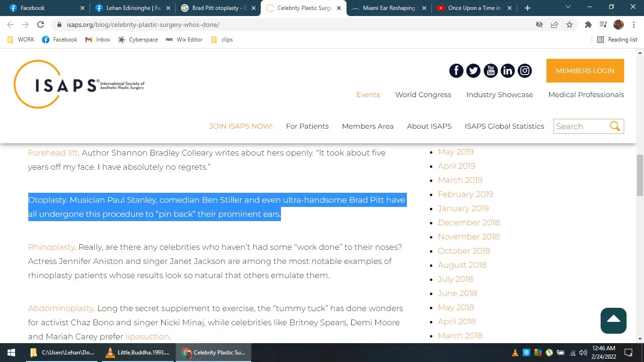This screenshot has height=362, width=644.
Task: Open the Wi-Fi network tray icon
Action: pyautogui.click(x=572, y=353)
